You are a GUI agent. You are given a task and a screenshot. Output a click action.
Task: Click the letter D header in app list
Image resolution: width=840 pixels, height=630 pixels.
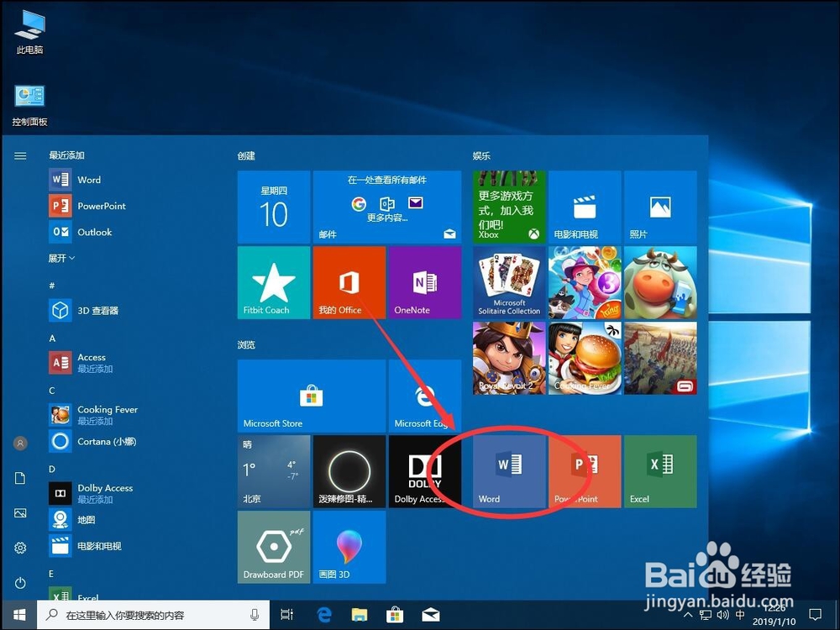coord(52,470)
